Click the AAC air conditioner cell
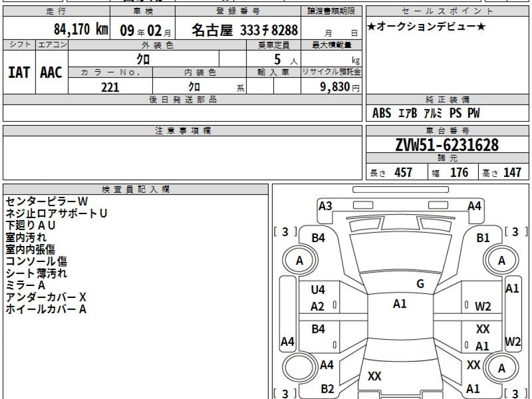The height and width of the screenshot is (399, 532). 51,73
